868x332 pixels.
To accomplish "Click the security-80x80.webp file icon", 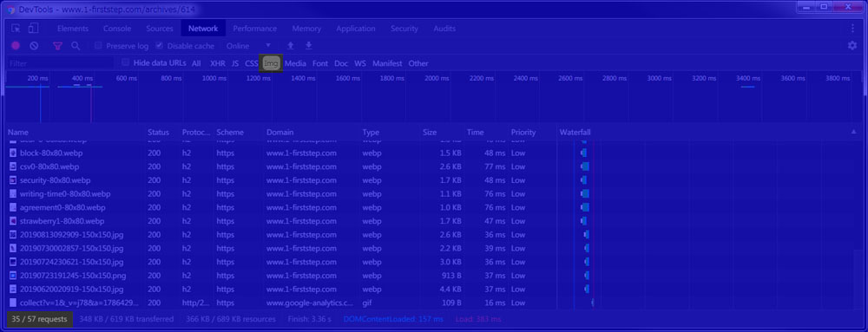I will (x=13, y=180).
